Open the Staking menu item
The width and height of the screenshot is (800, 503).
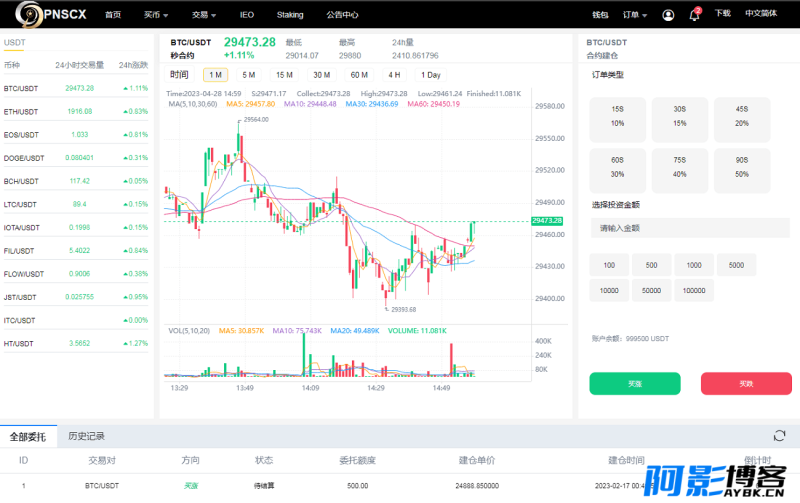(290, 15)
